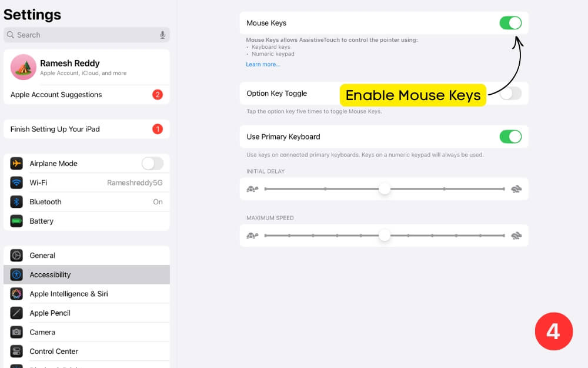The width and height of the screenshot is (588, 368).
Task: Disable the Mouse Keys toggle
Action: (x=510, y=22)
